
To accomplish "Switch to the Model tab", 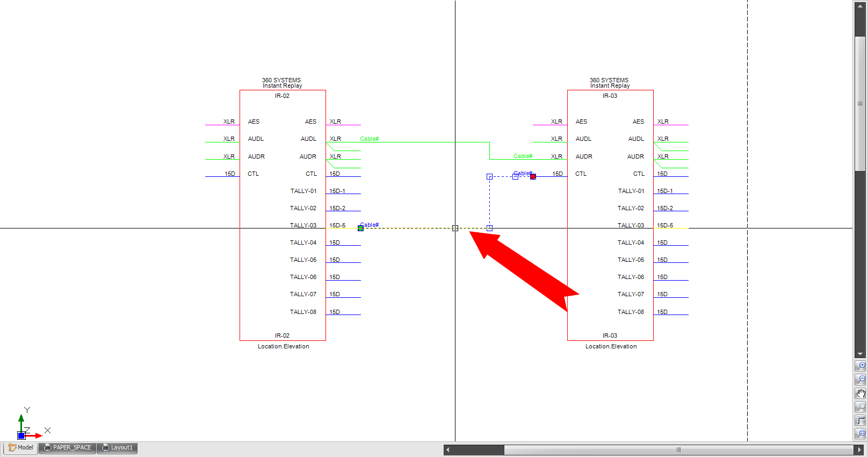I will click(21, 448).
